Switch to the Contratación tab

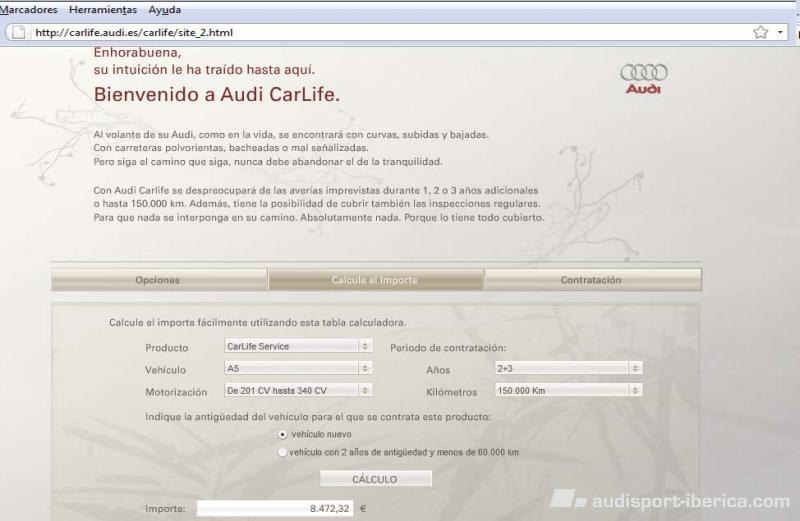[x=593, y=280]
